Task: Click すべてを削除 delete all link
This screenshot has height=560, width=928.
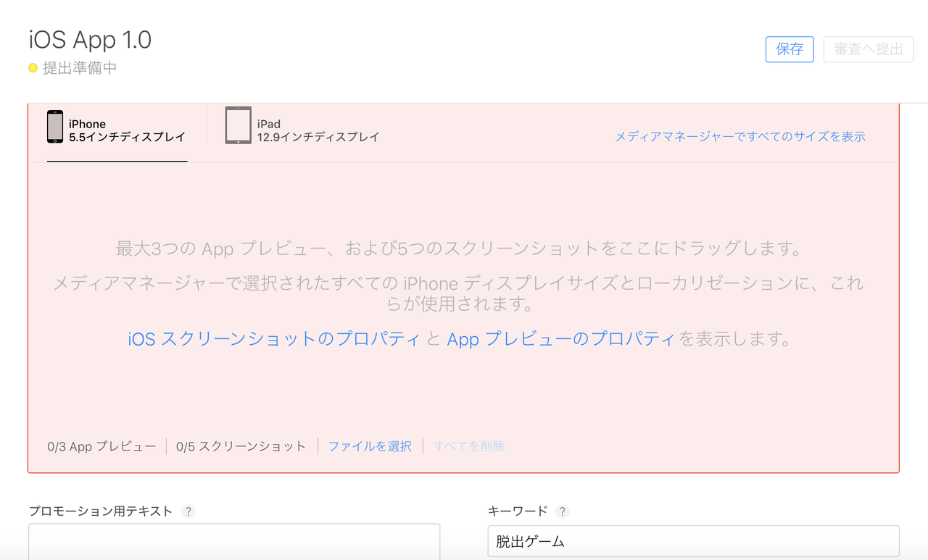Action: pyautogui.click(x=469, y=446)
